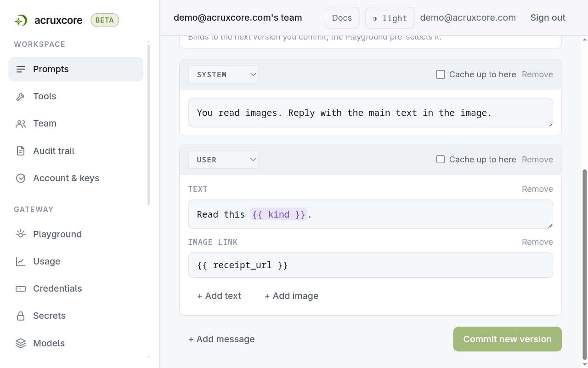Image resolution: width=588 pixels, height=368 pixels.
Task: Click the Credentials card icon
Action: click(21, 289)
